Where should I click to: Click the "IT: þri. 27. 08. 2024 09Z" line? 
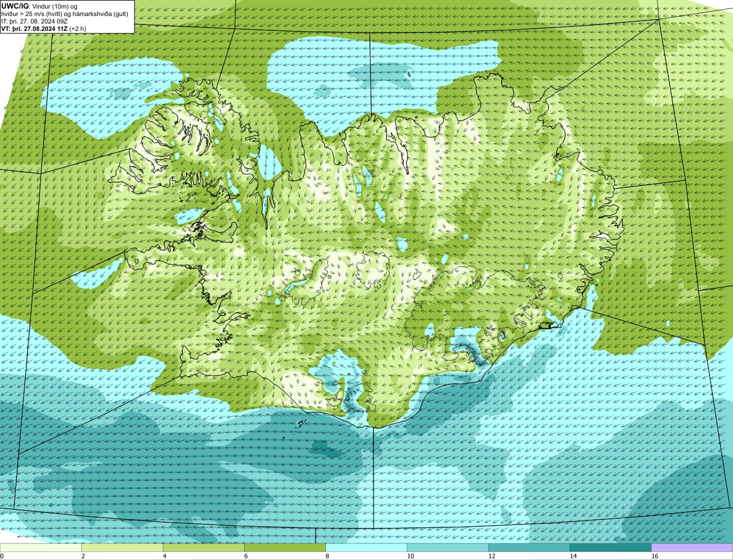tap(34, 21)
